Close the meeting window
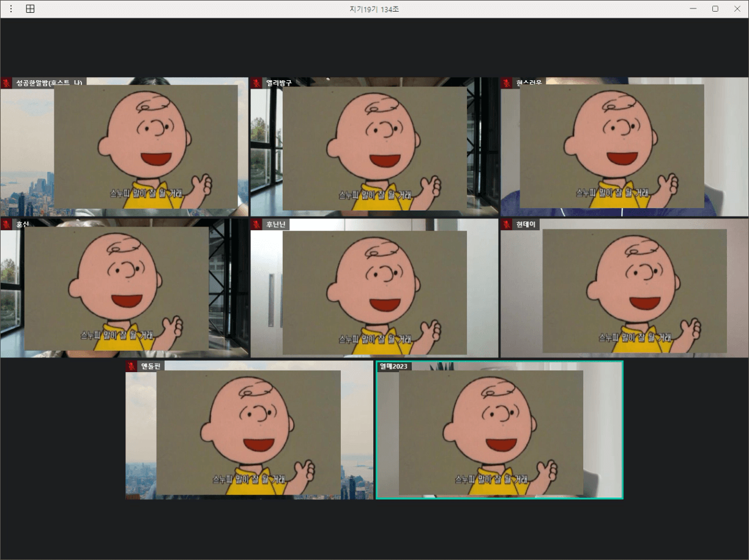 [x=737, y=9]
